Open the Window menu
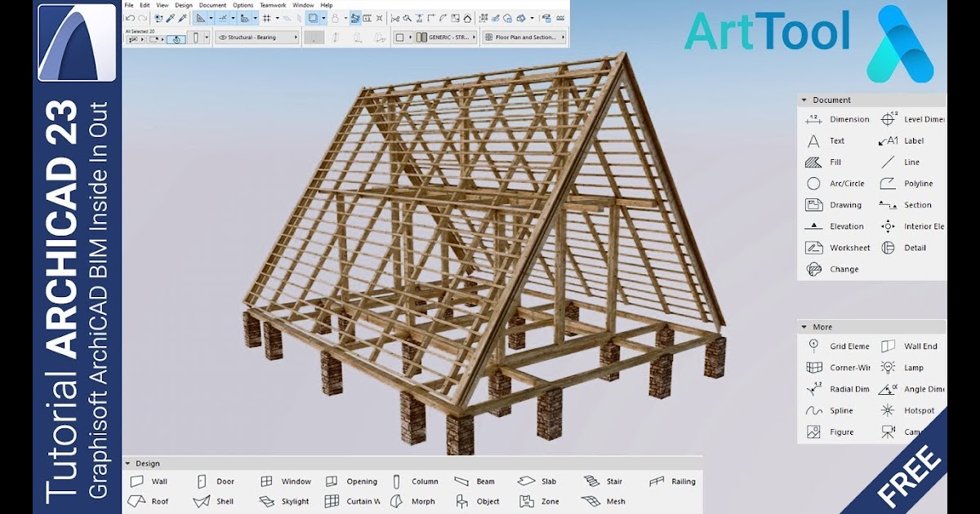 point(303,5)
